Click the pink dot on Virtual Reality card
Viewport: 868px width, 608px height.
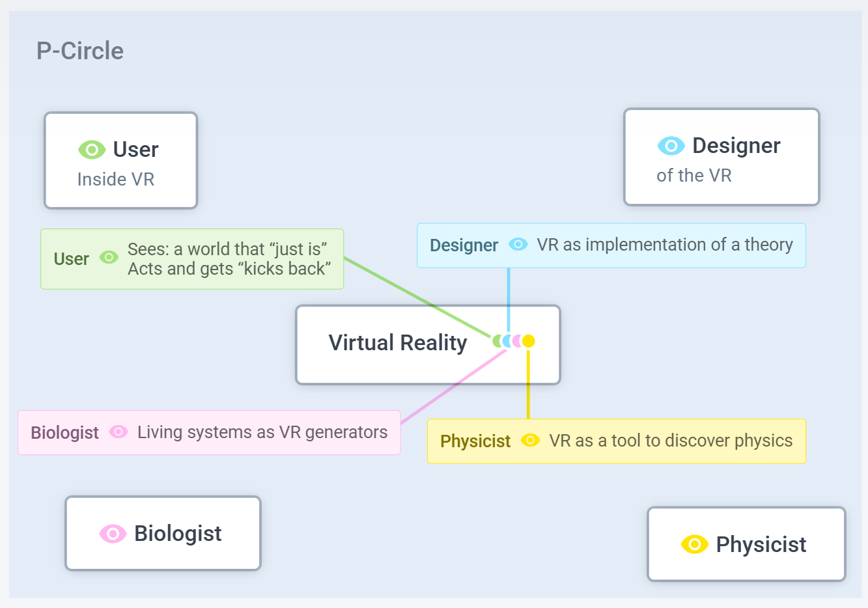(x=517, y=341)
